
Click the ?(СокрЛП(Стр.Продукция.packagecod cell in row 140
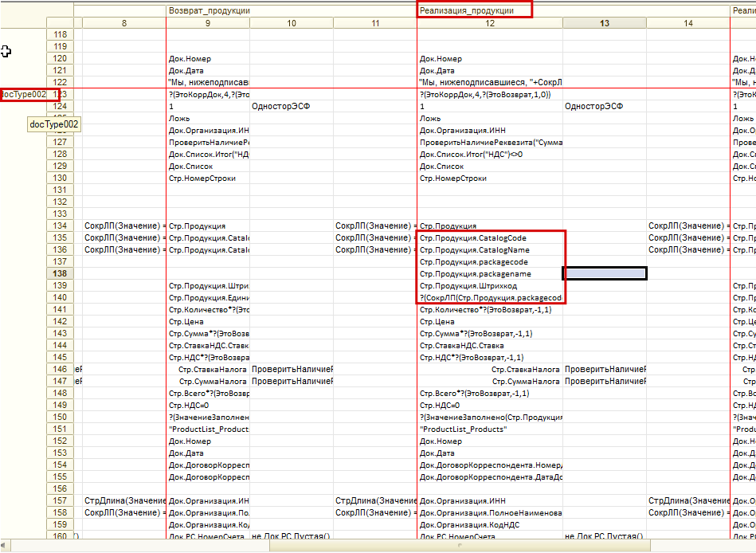490,297
